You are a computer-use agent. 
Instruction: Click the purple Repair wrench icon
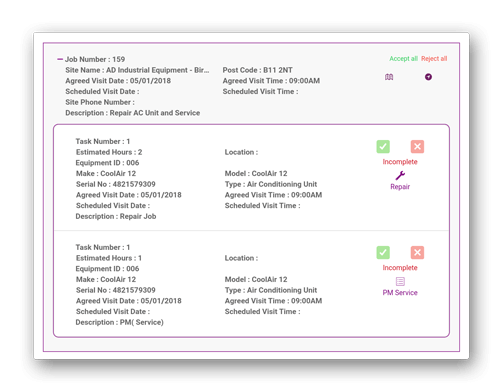coord(400,175)
